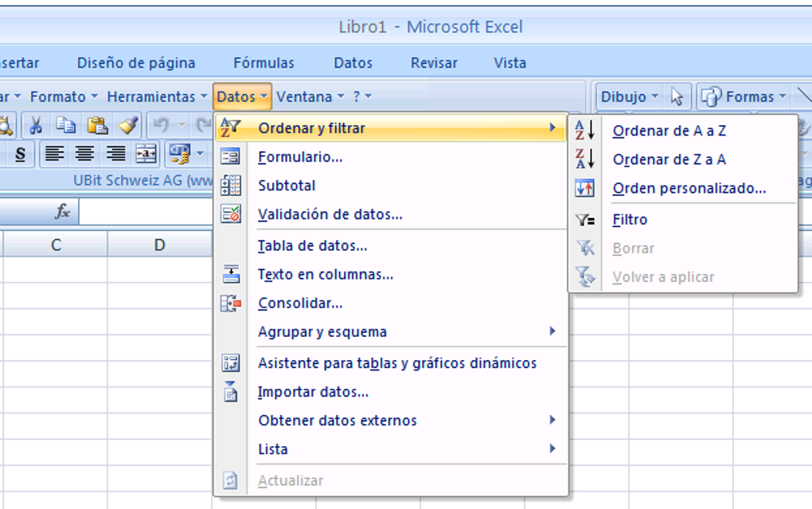Open the Ventana menu dropdown

tap(310, 96)
